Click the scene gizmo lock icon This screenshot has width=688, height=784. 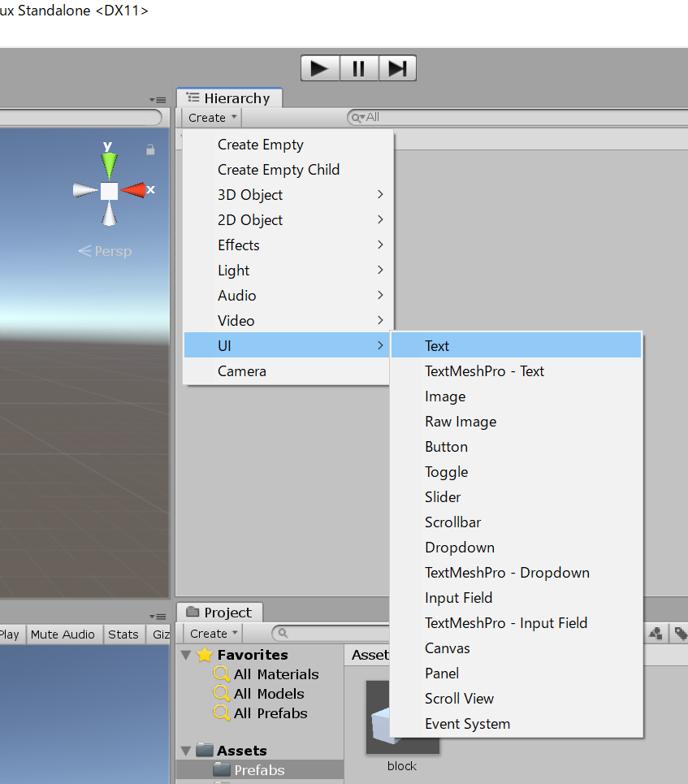(150, 150)
